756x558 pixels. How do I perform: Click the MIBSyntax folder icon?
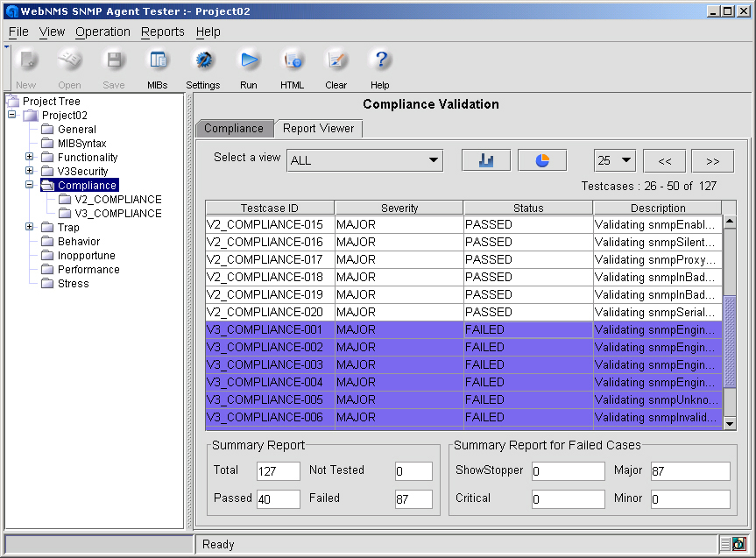pos(47,144)
